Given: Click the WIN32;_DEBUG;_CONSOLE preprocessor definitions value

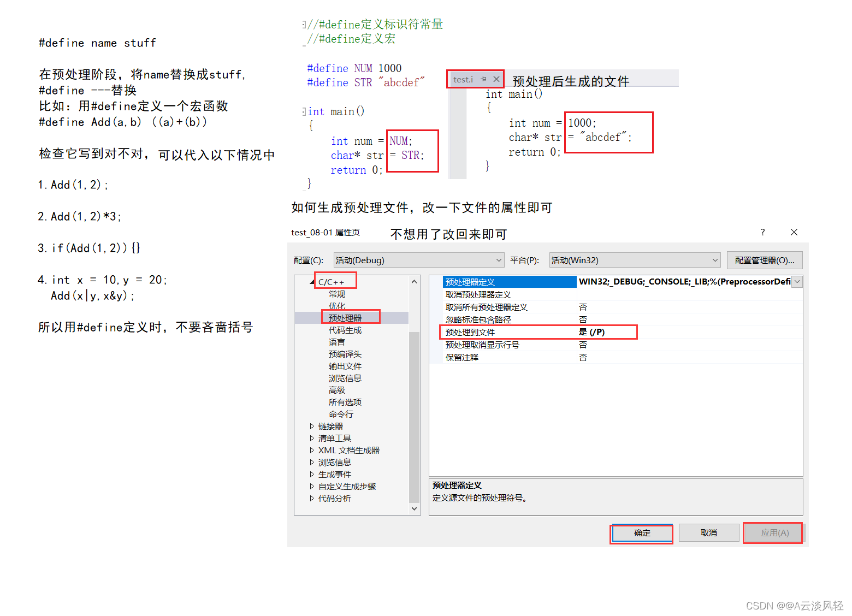Looking at the screenshot, I should (x=684, y=282).
